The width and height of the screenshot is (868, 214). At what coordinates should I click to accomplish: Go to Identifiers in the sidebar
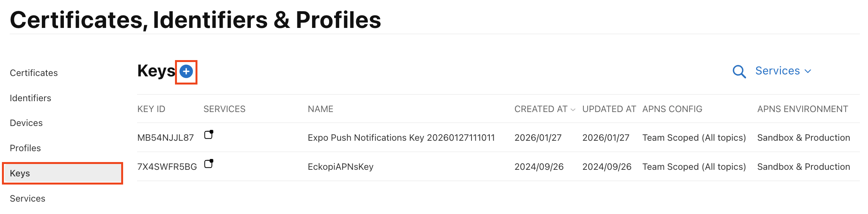pyautogui.click(x=30, y=98)
